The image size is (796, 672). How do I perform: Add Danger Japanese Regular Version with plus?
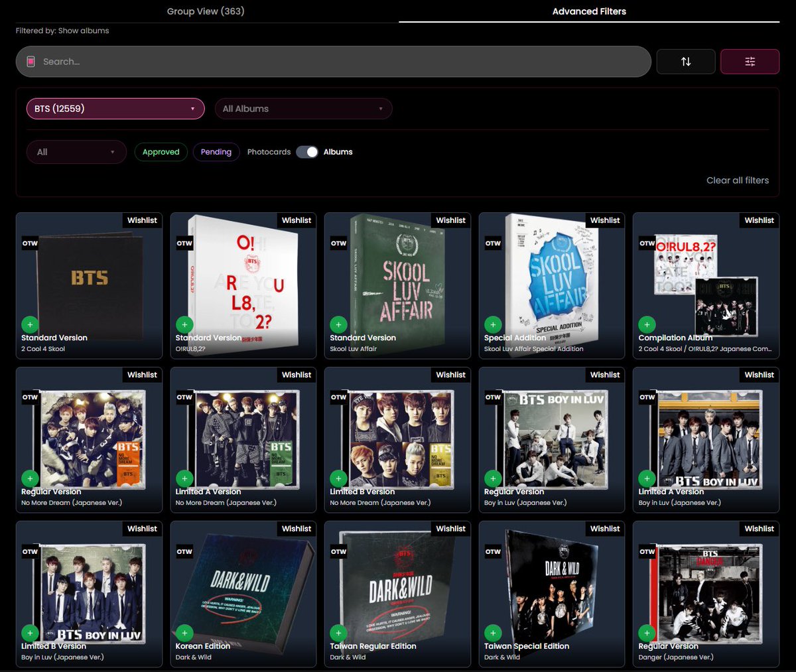[647, 633]
